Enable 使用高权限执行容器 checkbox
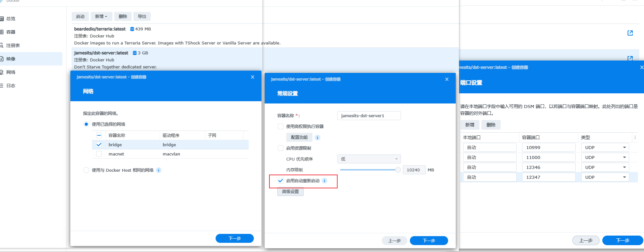The height and width of the screenshot is (252, 644). [280, 127]
